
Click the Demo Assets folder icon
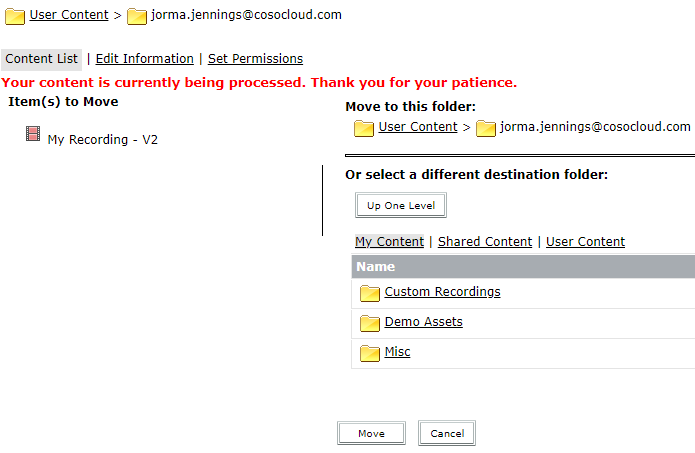coord(370,323)
